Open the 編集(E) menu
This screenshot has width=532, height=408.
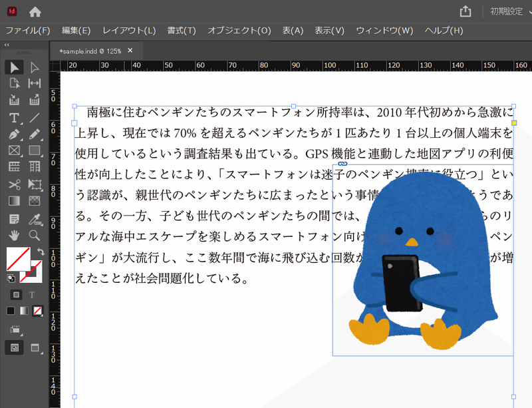point(76,31)
